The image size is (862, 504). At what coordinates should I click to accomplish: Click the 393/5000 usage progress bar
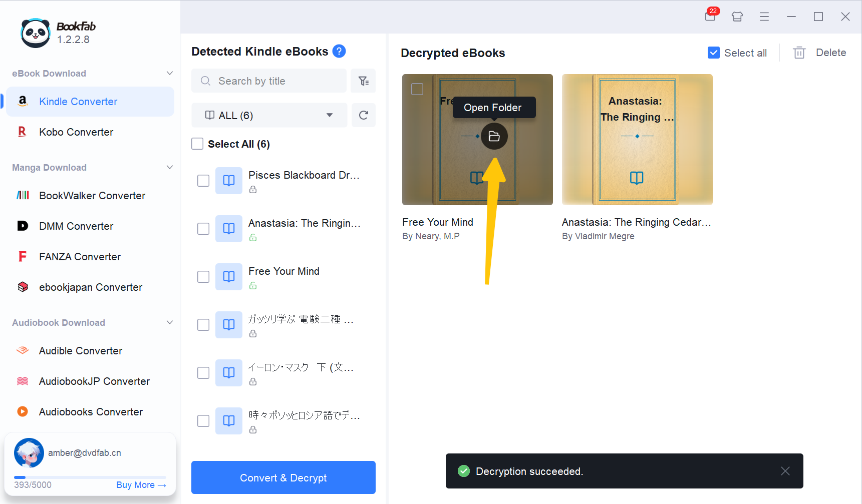coord(90,477)
